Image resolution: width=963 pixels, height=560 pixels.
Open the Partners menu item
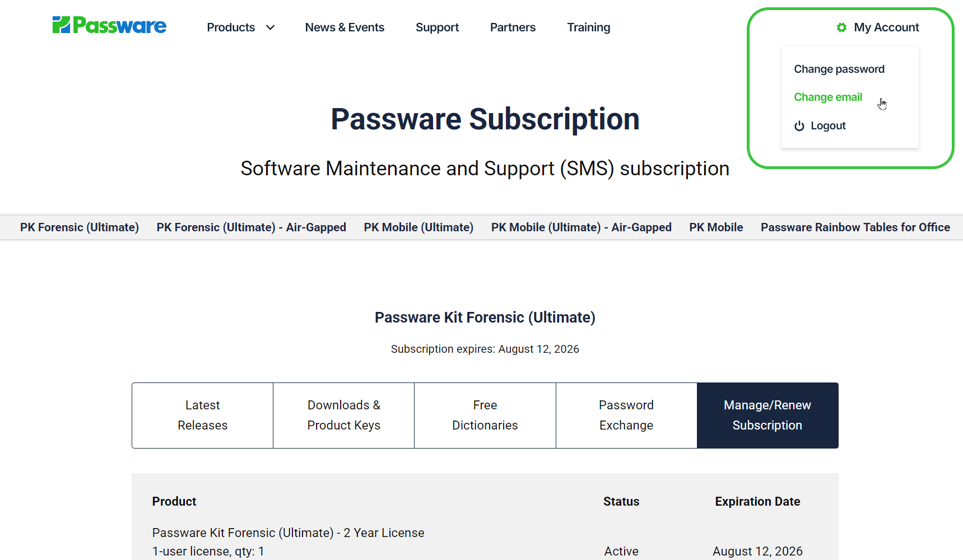(513, 27)
